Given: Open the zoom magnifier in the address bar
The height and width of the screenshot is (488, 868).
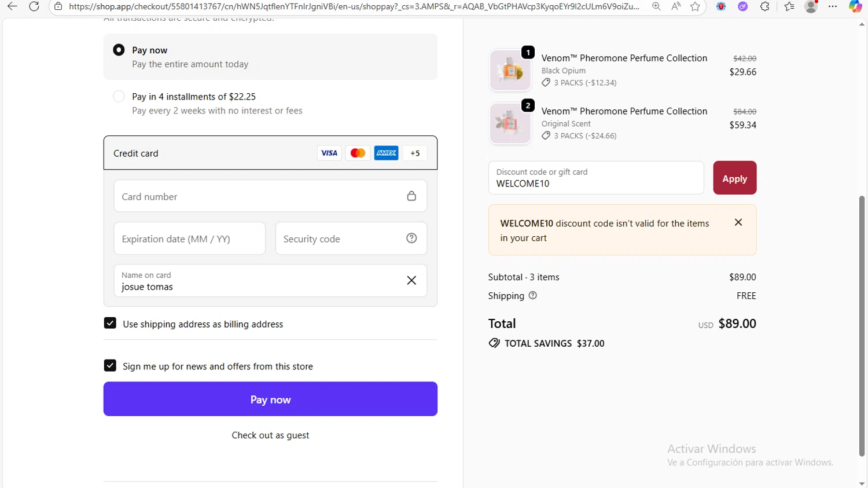Looking at the screenshot, I should tap(656, 6).
